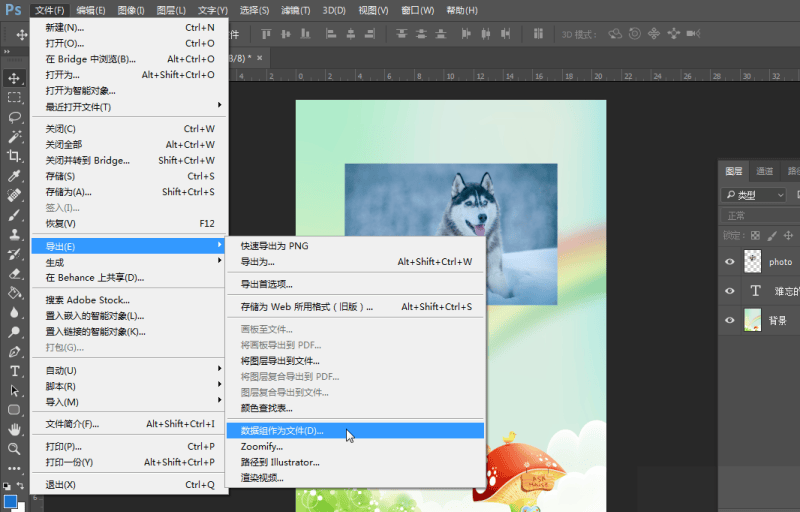Select the photo layer thumbnail
This screenshot has width=800, height=512.
(x=755, y=262)
